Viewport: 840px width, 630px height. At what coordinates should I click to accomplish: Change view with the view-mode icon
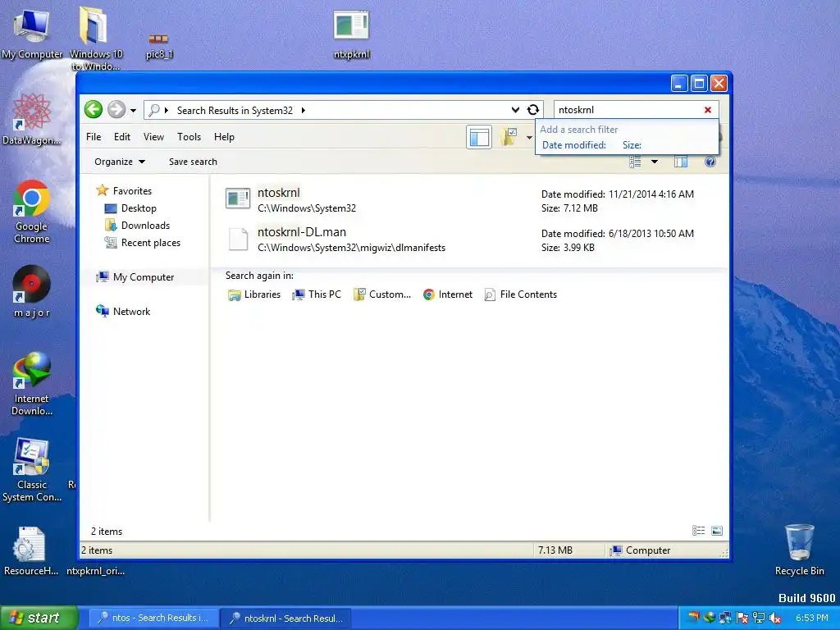[636, 162]
